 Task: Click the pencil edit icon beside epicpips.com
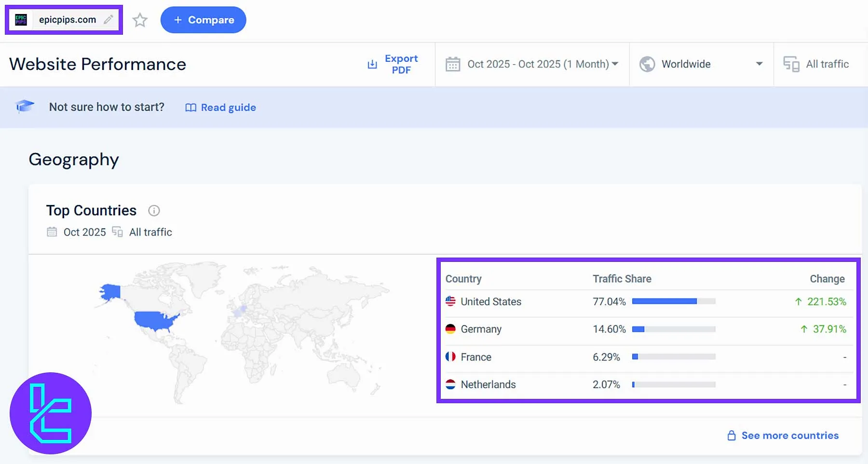coord(108,19)
